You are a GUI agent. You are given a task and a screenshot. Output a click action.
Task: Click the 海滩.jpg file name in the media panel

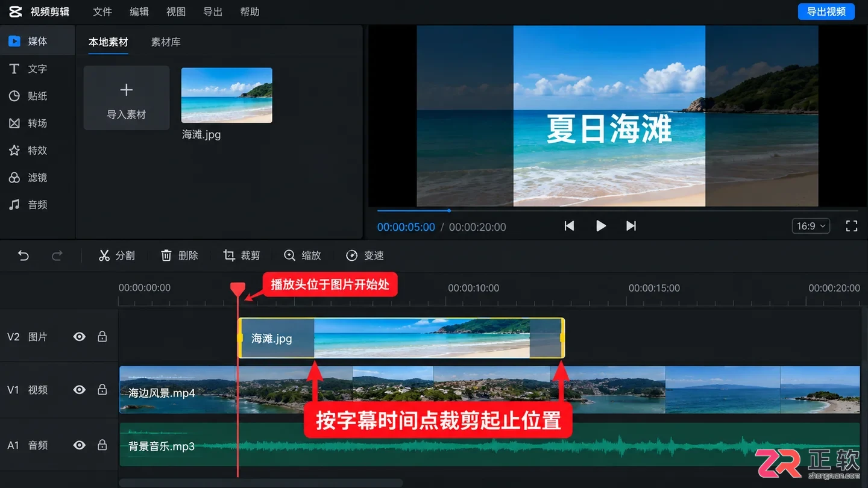[x=201, y=135]
